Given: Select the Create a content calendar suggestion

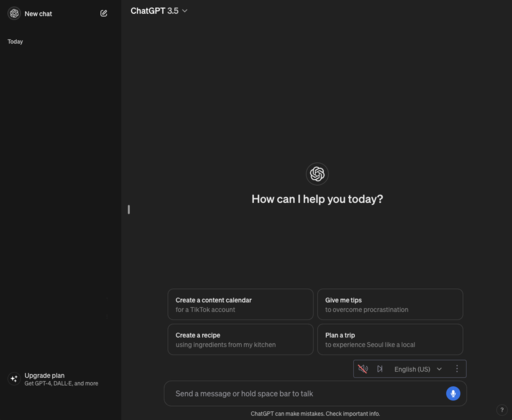Looking at the screenshot, I should 240,304.
